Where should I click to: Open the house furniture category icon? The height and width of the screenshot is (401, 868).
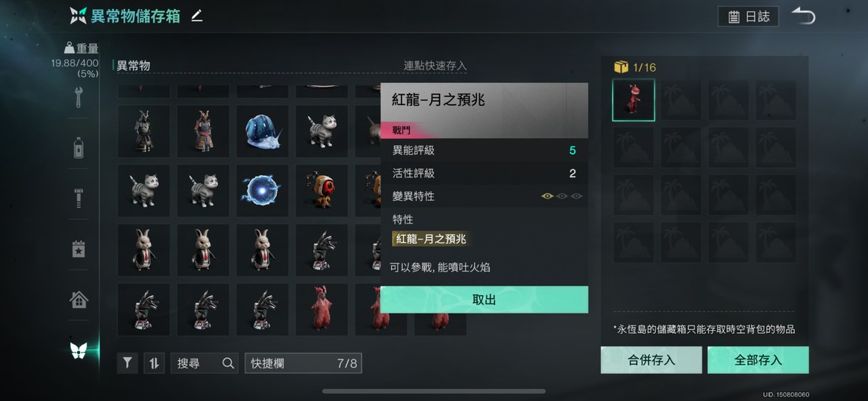point(78,300)
